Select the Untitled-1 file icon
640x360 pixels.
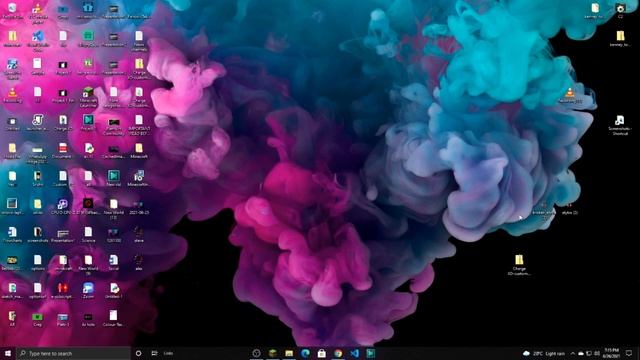coord(113,291)
